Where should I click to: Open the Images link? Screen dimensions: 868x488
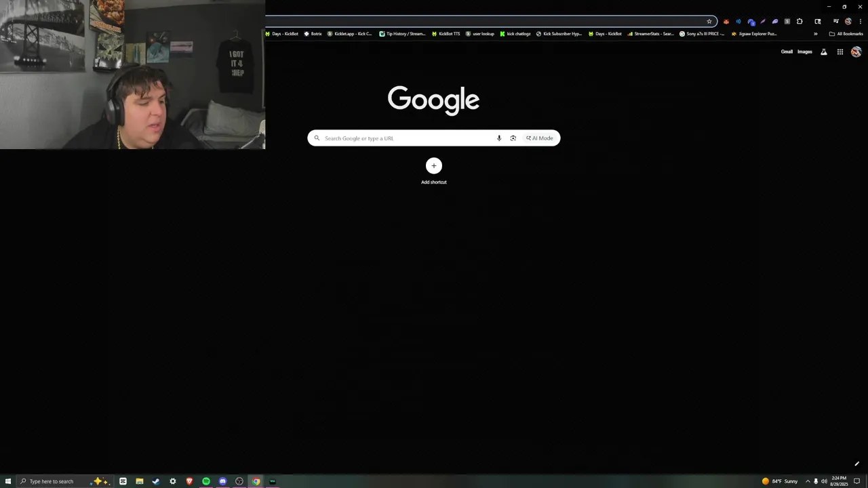pos(805,52)
